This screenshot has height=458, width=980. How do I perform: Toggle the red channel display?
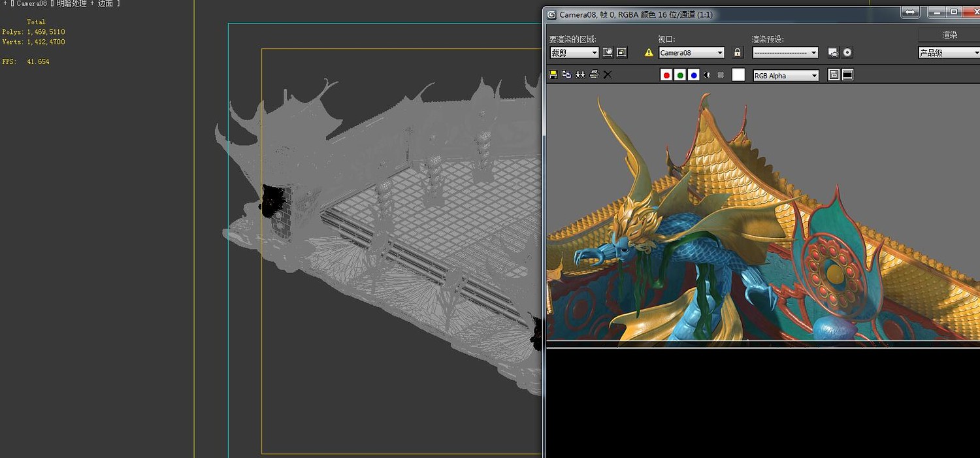click(x=666, y=75)
